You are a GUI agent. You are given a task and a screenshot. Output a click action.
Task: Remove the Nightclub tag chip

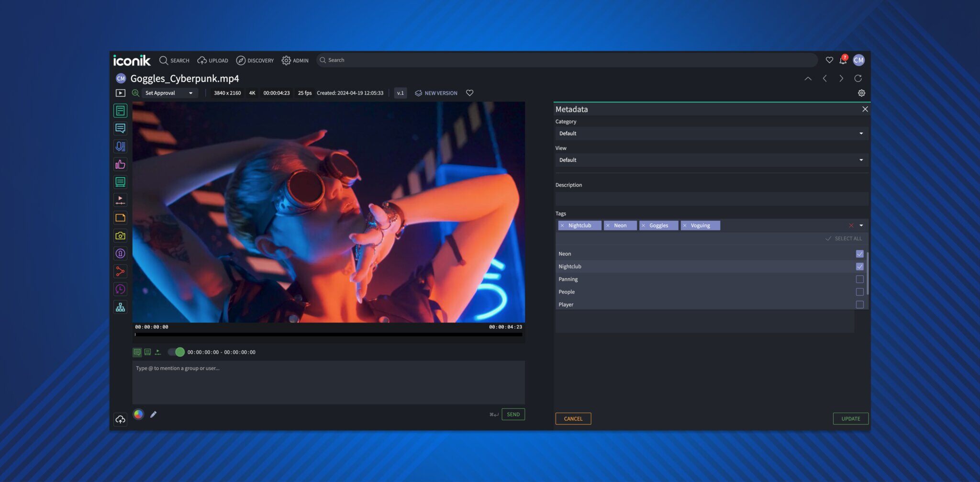coord(562,225)
